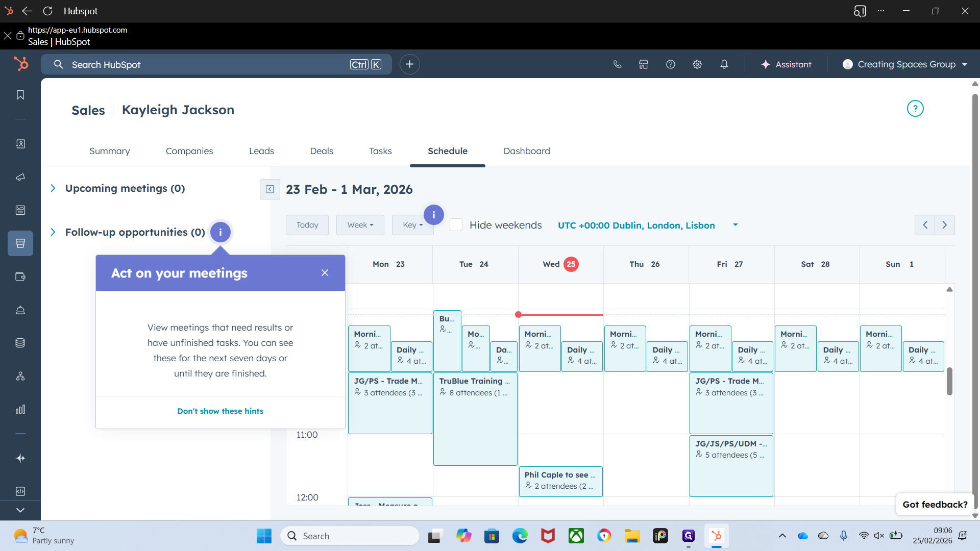Screen dimensions: 980x551
Task: Open Monday's JG/PS - Trade M... meeting
Action: (x=390, y=403)
